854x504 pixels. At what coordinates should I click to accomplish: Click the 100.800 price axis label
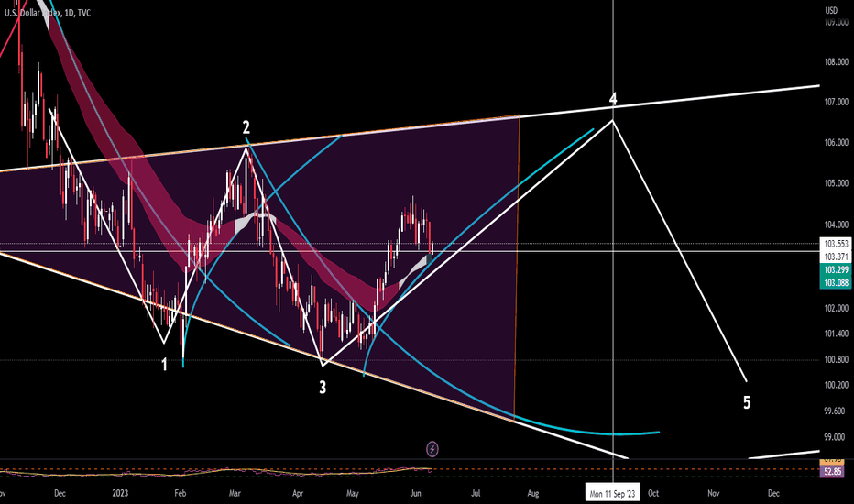point(836,359)
